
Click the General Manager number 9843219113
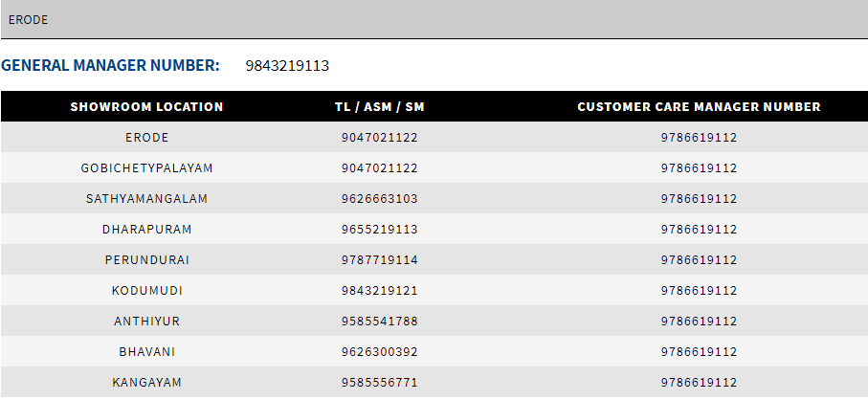(287, 66)
